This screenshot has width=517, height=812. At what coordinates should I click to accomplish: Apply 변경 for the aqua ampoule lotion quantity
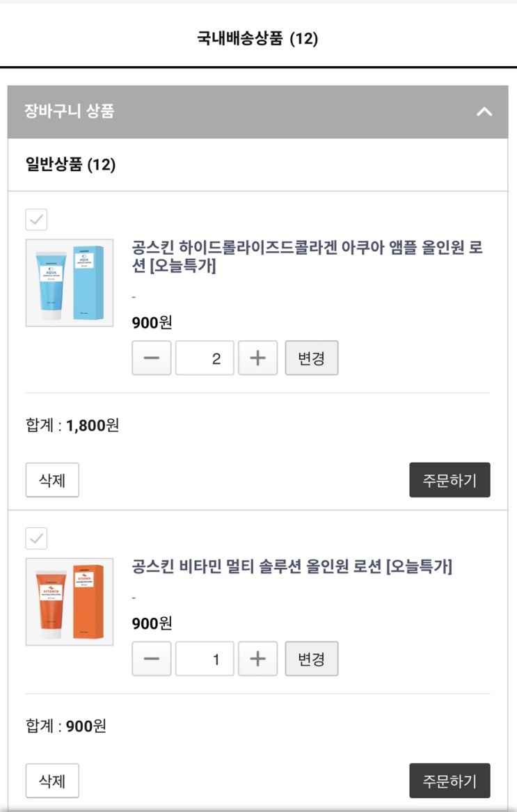[311, 358]
